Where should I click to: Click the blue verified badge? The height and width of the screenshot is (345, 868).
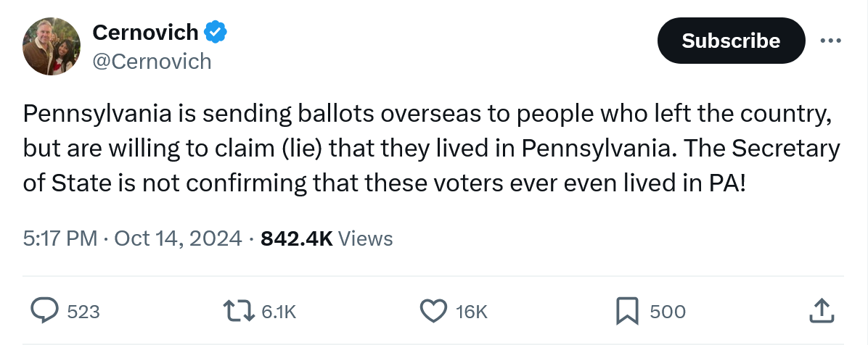(x=216, y=33)
